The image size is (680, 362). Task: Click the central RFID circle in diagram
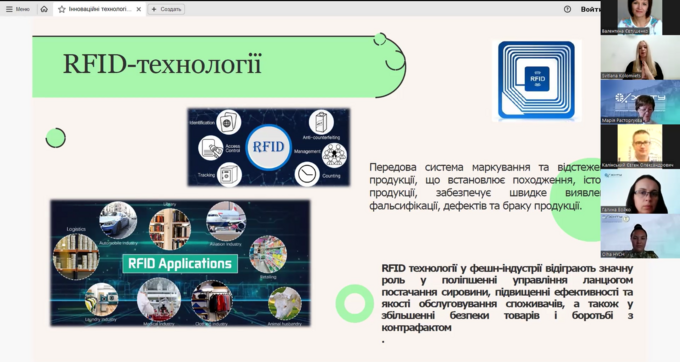click(268, 147)
